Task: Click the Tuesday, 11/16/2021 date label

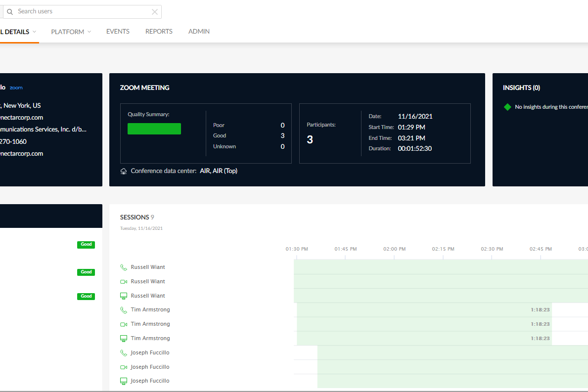Action: (141, 228)
